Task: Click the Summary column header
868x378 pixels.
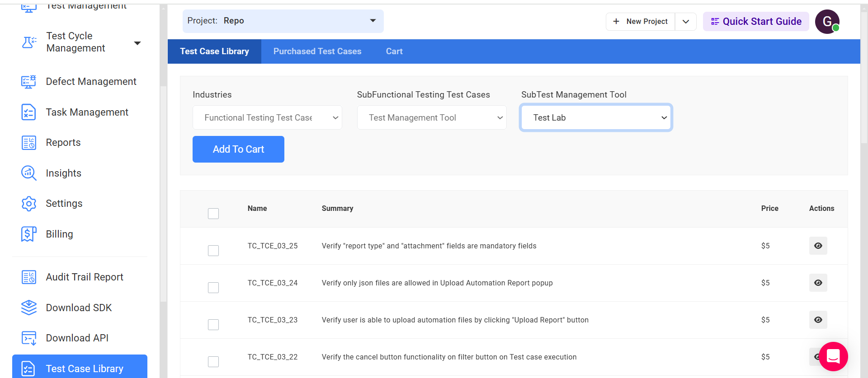Action: (x=337, y=209)
